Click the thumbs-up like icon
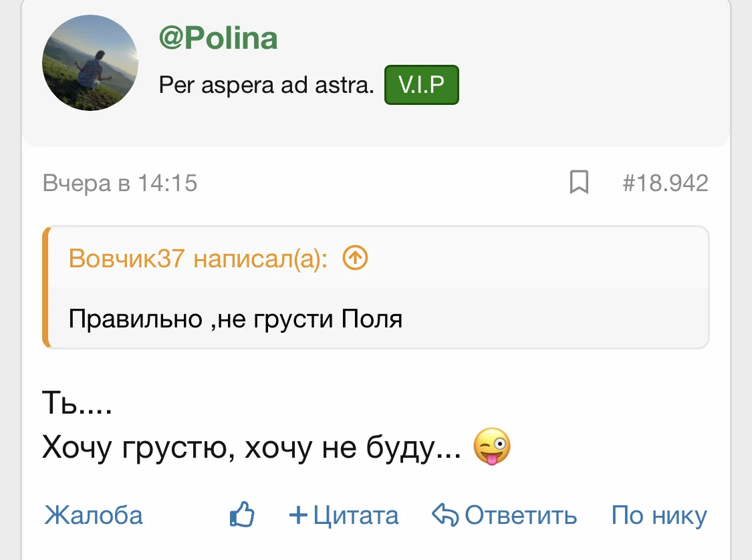This screenshot has height=560, width=752. pos(241,515)
